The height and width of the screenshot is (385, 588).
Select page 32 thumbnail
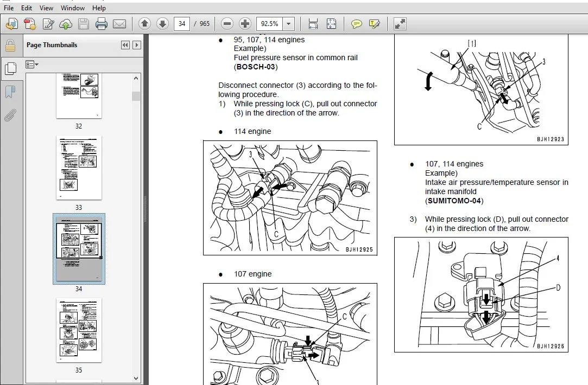[79, 95]
